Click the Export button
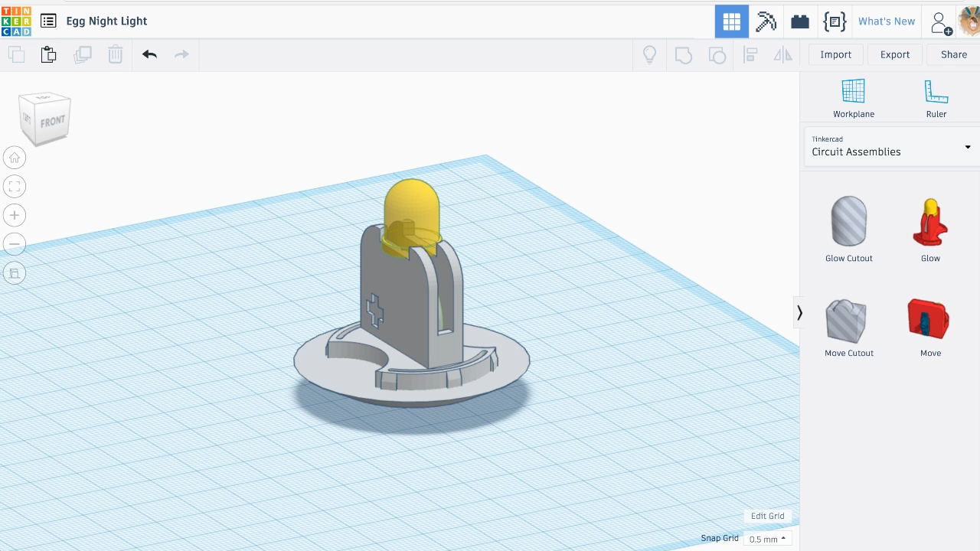The width and height of the screenshot is (980, 551). tap(895, 54)
